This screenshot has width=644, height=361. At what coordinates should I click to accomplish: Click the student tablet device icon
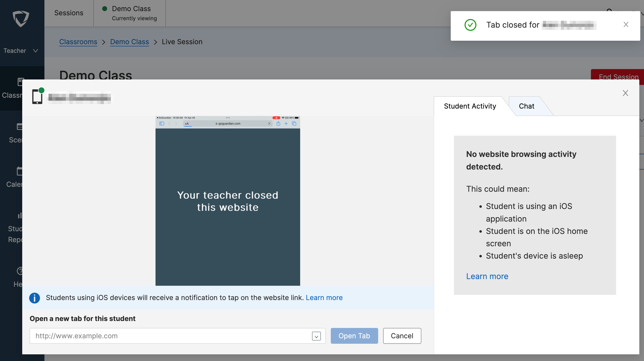pyautogui.click(x=37, y=97)
